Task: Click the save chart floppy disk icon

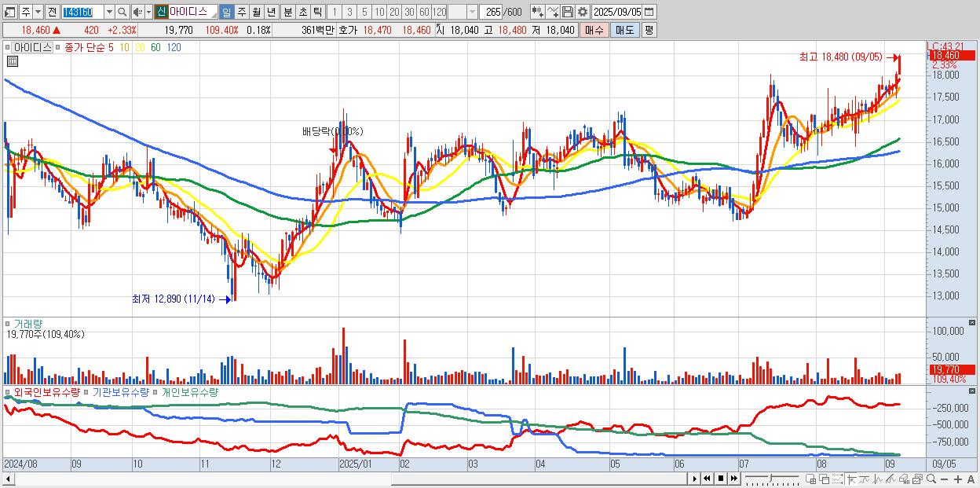Action: click(568, 12)
